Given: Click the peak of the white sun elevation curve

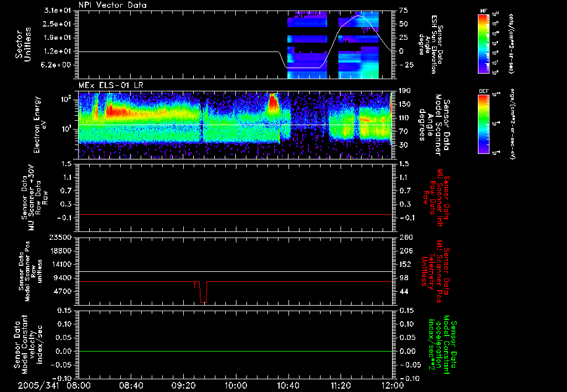Looking at the screenshot, I should point(359,16).
